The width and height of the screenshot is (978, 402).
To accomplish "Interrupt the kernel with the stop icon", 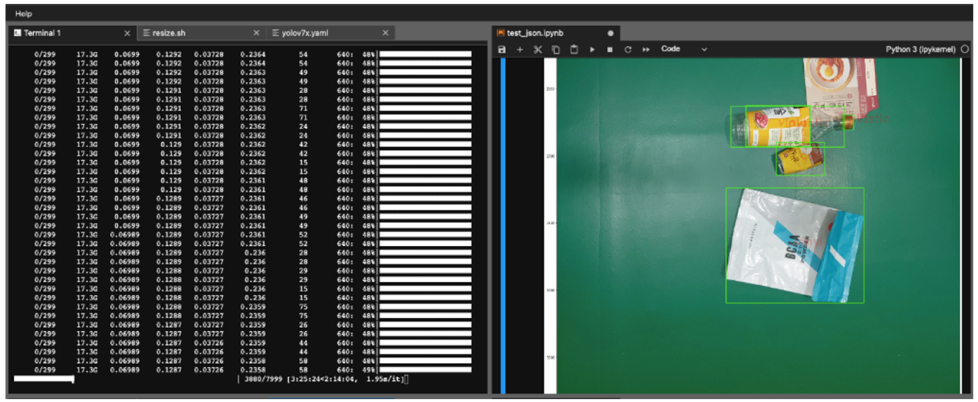I will [610, 49].
